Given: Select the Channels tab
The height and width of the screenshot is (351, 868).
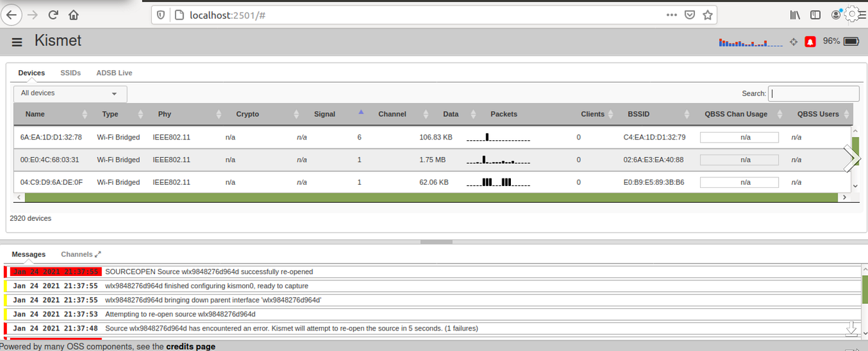Looking at the screenshot, I should click(76, 254).
